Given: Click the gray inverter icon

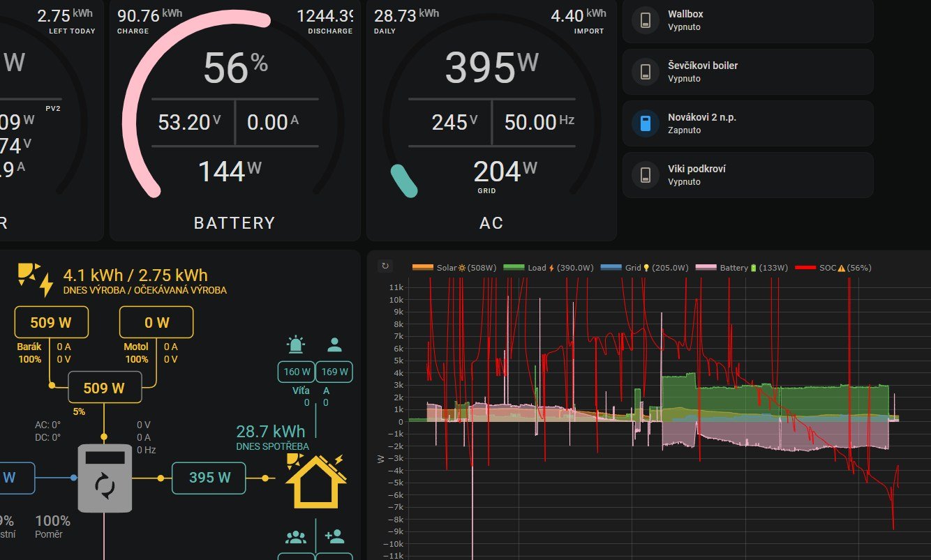Looking at the screenshot, I should click(105, 478).
